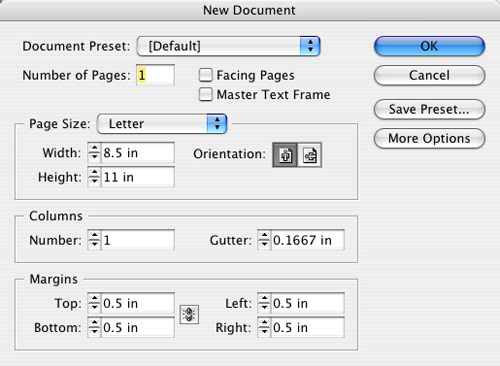Show More Options
The image size is (500, 366).
coord(429,138)
